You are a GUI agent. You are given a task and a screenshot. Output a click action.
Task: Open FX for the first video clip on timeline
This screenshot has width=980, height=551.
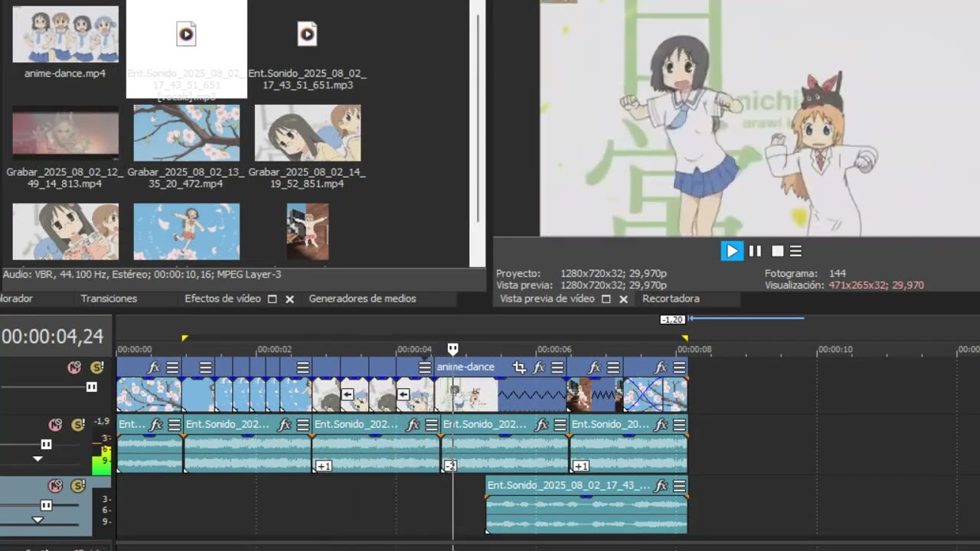coord(154,367)
